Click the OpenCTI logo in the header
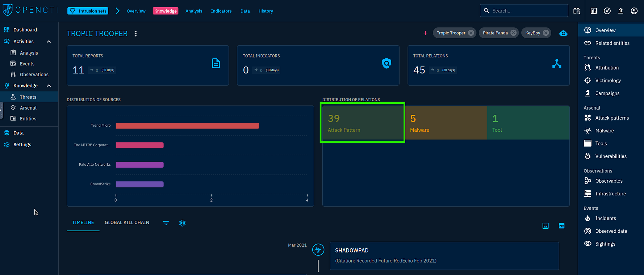 coord(30,10)
